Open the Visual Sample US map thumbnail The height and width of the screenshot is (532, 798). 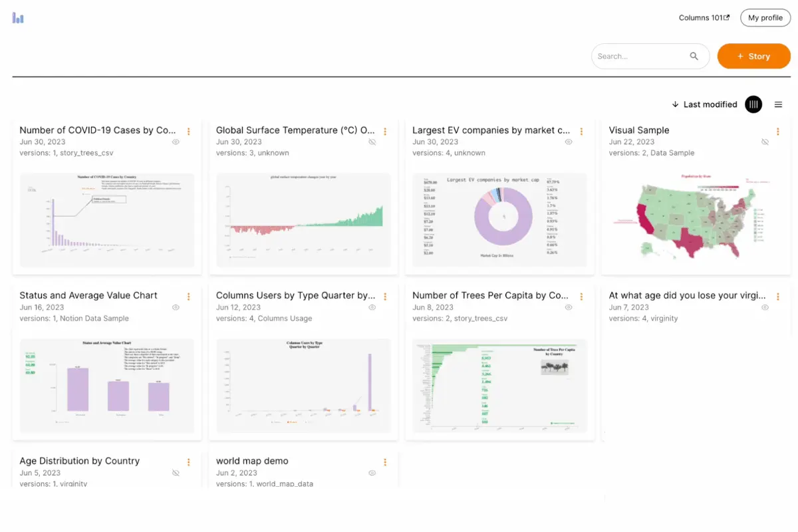coord(696,219)
